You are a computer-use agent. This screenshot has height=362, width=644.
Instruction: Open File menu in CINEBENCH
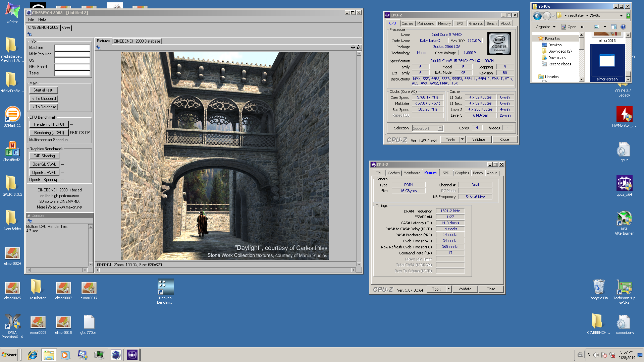31,19
